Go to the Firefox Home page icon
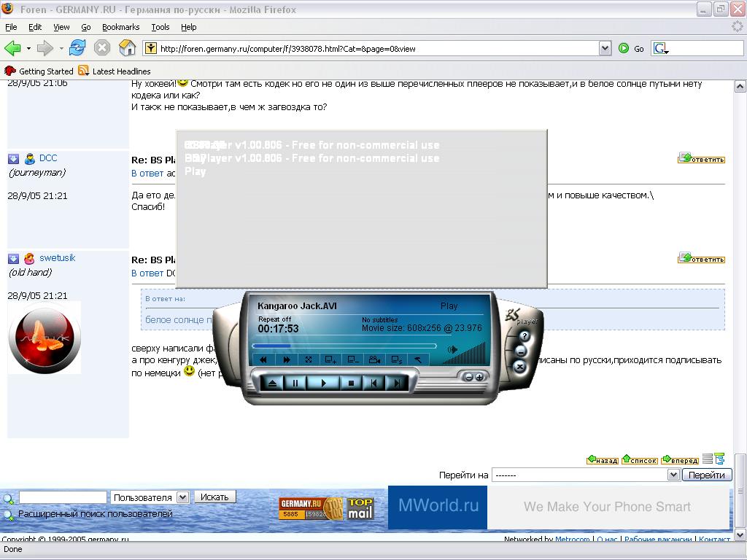Viewport: 747px width, 560px height. 127,48
